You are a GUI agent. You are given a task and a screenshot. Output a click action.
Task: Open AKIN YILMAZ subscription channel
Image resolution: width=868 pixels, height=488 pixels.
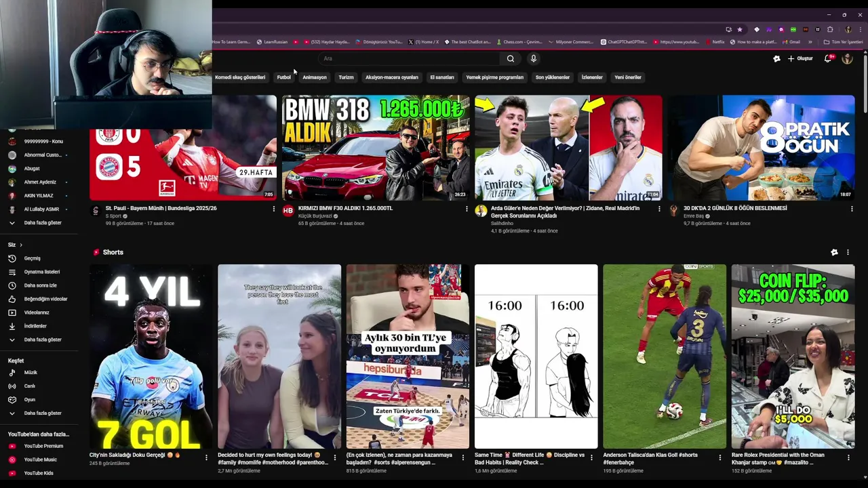click(x=39, y=196)
